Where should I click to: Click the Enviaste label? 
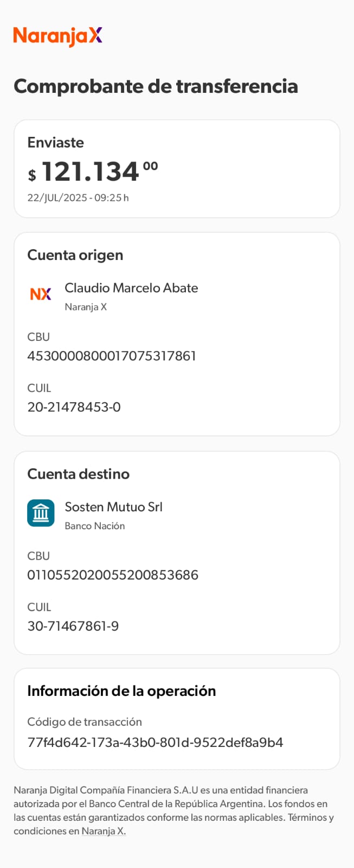point(56,143)
